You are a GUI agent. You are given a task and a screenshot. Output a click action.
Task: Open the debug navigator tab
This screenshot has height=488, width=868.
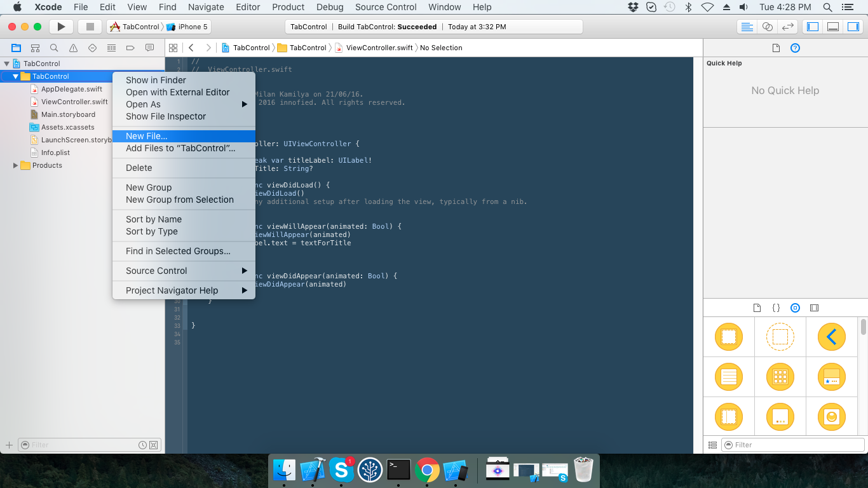[111, 48]
